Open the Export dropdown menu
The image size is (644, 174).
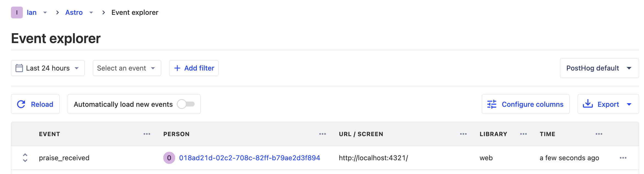coord(608,104)
